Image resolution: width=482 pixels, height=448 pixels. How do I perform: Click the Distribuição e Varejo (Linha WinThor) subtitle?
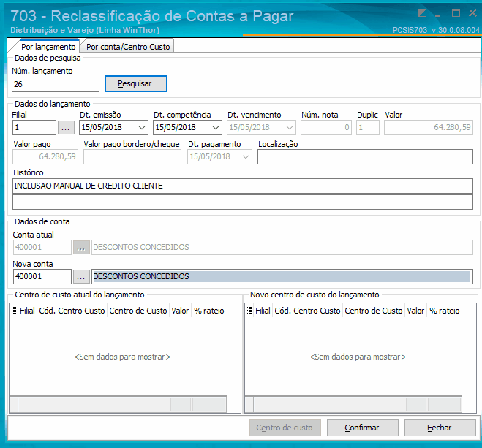point(85,30)
